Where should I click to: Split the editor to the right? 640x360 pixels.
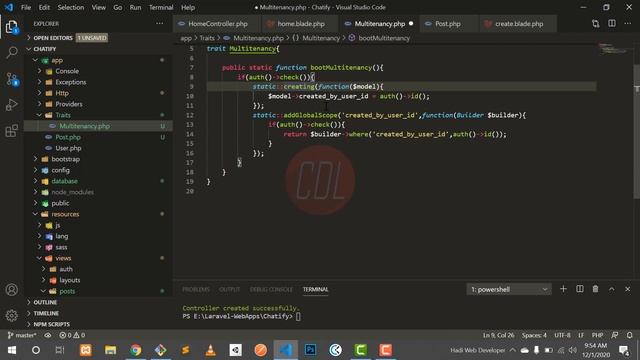click(612, 24)
